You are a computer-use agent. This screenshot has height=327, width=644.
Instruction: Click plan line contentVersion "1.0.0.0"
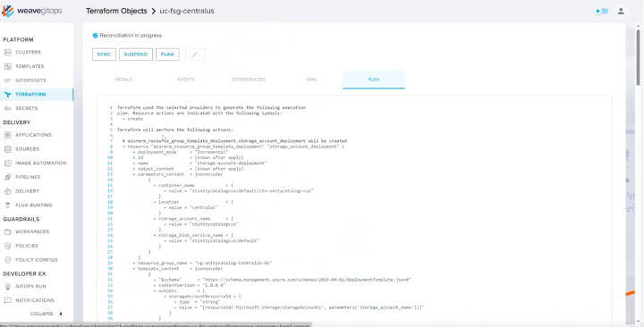point(190,285)
